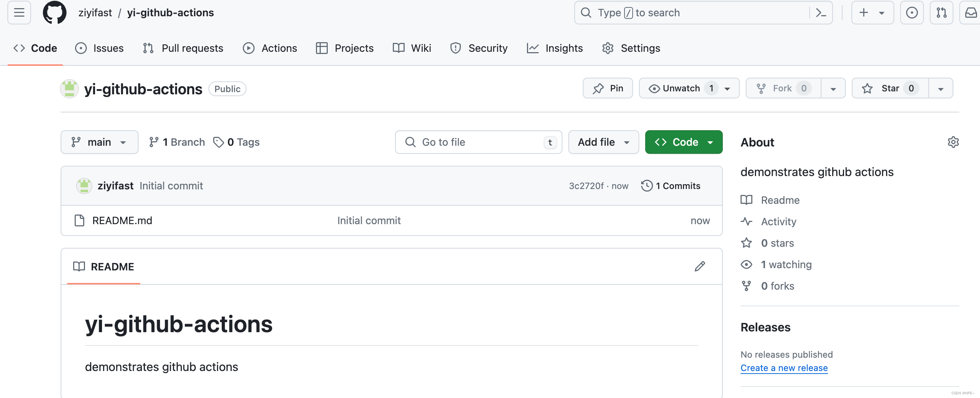The width and height of the screenshot is (980, 398).
Task: View the Insights tab
Action: pos(555,48)
